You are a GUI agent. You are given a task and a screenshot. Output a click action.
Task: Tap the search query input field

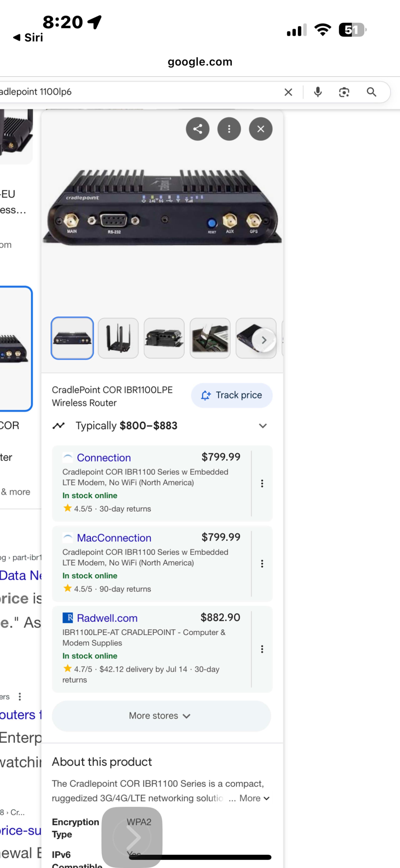[135, 92]
